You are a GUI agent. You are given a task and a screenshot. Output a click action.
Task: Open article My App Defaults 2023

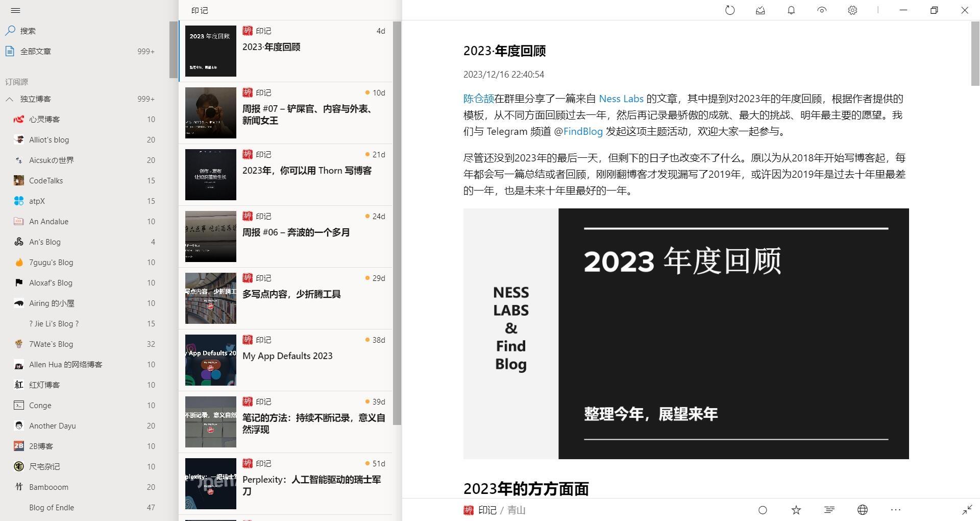[x=287, y=356]
